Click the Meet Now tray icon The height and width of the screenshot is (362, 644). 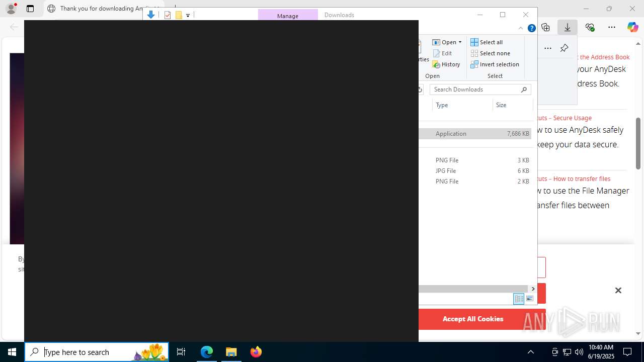click(x=555, y=352)
